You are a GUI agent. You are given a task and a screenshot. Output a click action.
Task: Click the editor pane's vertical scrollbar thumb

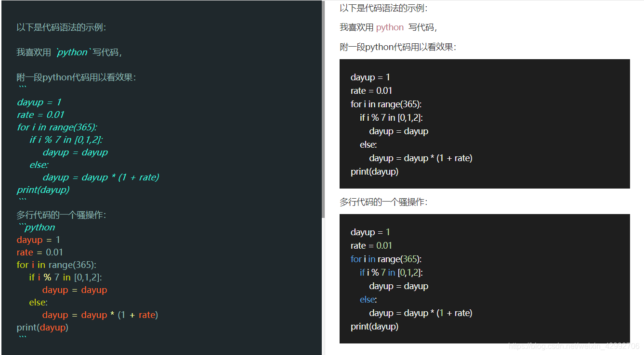[323, 109]
